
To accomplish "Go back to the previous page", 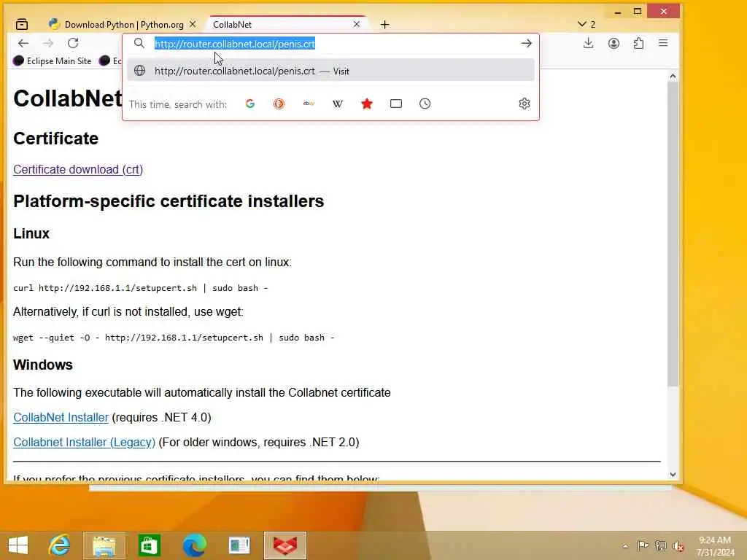I will coord(23,43).
